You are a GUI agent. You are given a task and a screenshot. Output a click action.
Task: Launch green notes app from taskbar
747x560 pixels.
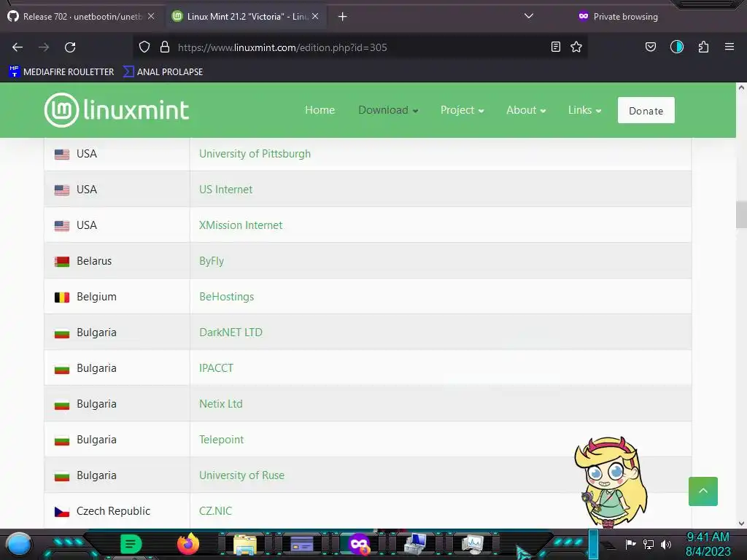pos(131,544)
